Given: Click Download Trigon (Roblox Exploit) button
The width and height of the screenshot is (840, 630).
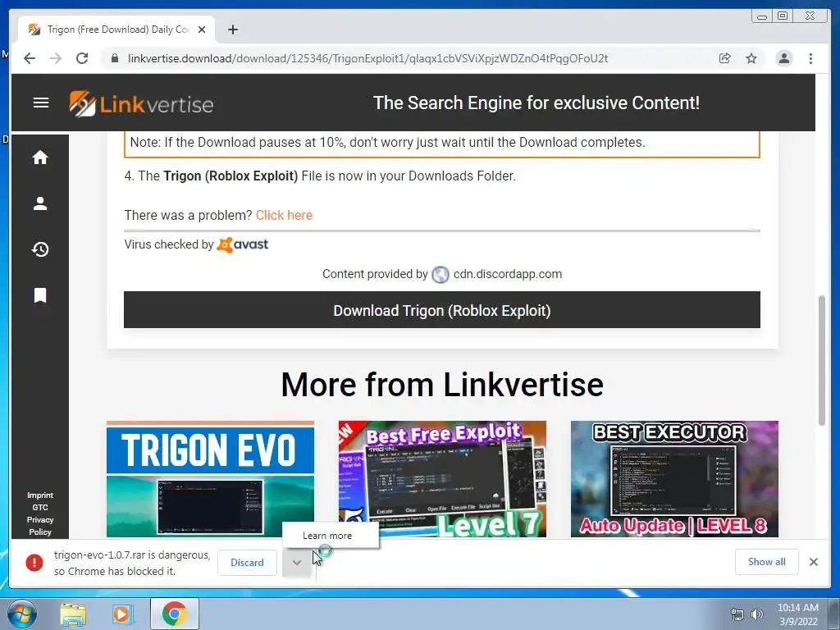Looking at the screenshot, I should point(442,309).
